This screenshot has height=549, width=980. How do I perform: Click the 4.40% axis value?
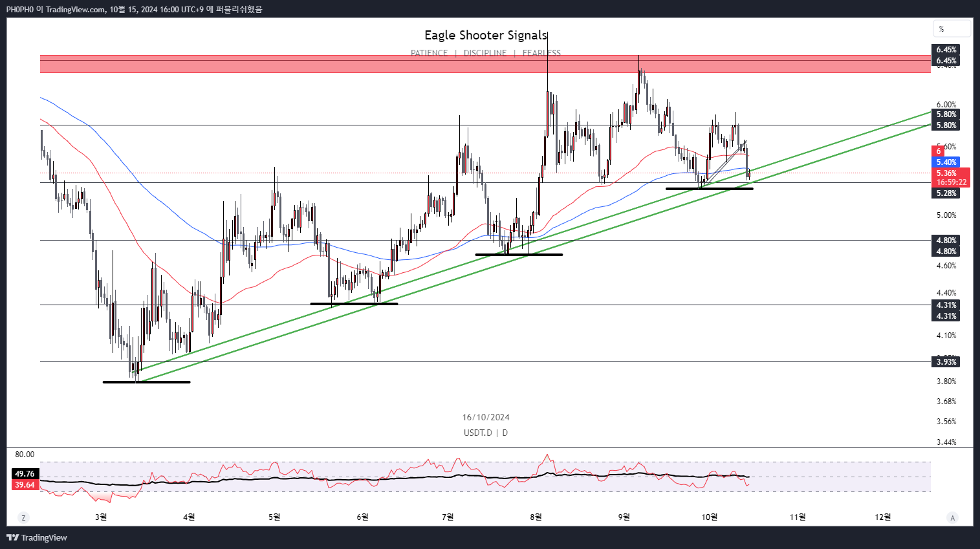tap(946, 293)
